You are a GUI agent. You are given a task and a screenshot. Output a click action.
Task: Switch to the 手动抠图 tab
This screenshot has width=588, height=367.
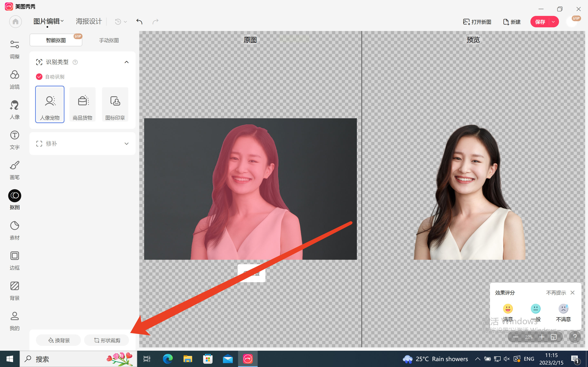109,40
